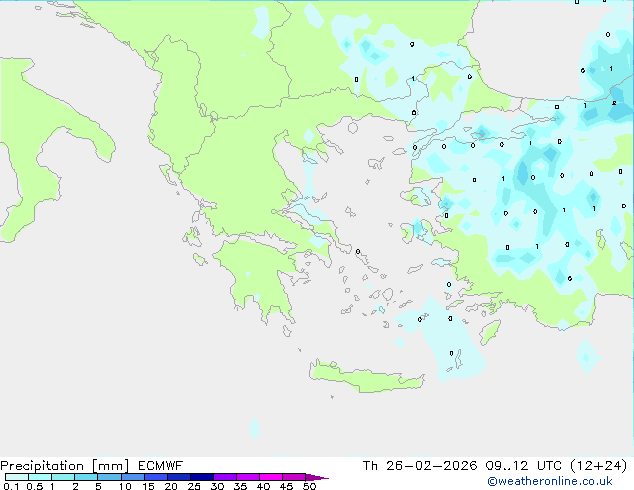Viewport: 634px width, 490px height.
Task: Click the '35' legend scale label
Action: [240, 486]
